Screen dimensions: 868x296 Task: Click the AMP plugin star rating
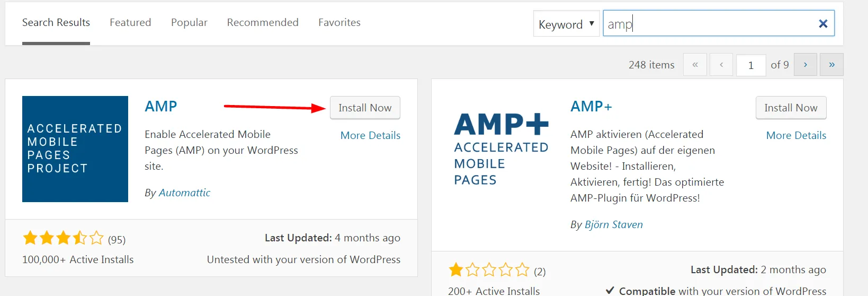point(63,238)
